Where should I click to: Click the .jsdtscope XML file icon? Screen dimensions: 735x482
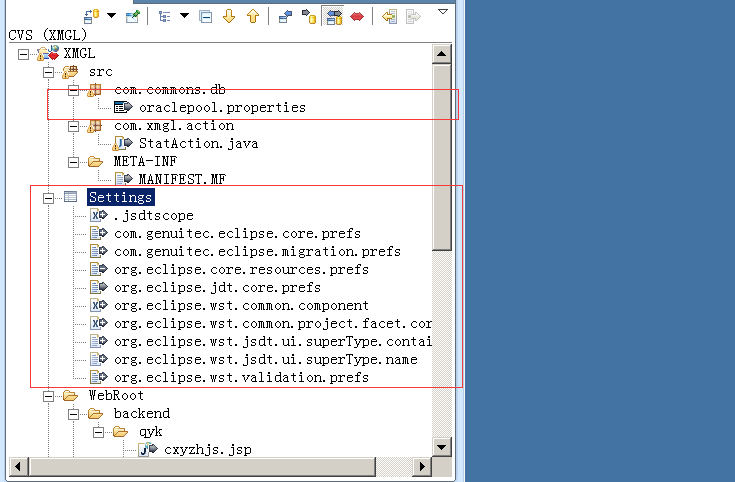click(99, 215)
